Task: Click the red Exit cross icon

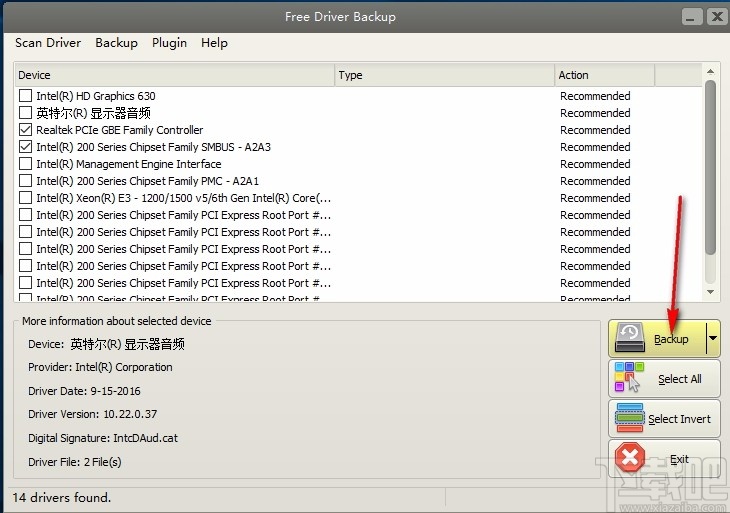Action: coord(630,457)
